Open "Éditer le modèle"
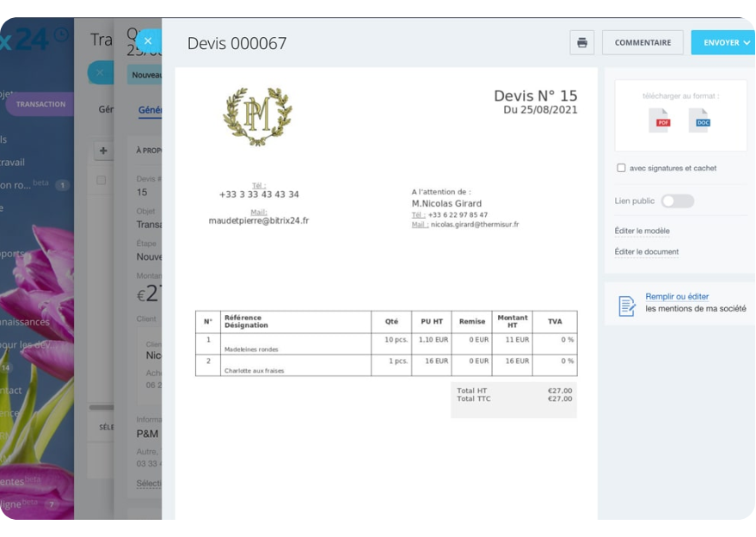 point(642,231)
